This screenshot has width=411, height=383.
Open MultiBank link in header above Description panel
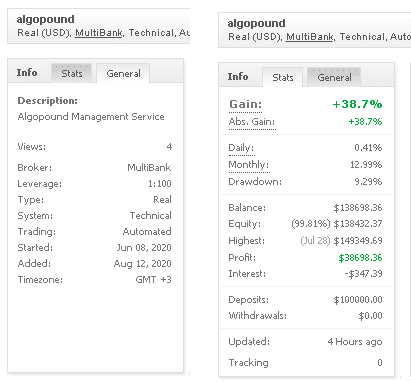tap(99, 33)
